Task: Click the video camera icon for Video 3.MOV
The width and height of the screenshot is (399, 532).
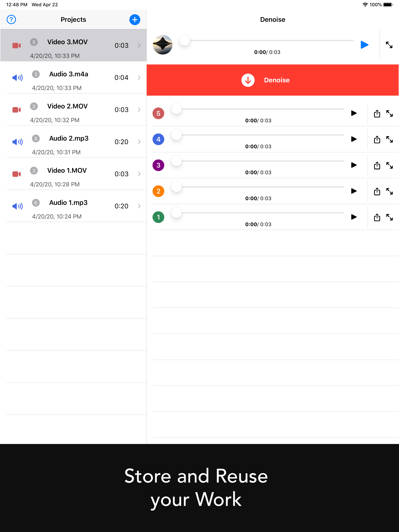Action: point(16,45)
